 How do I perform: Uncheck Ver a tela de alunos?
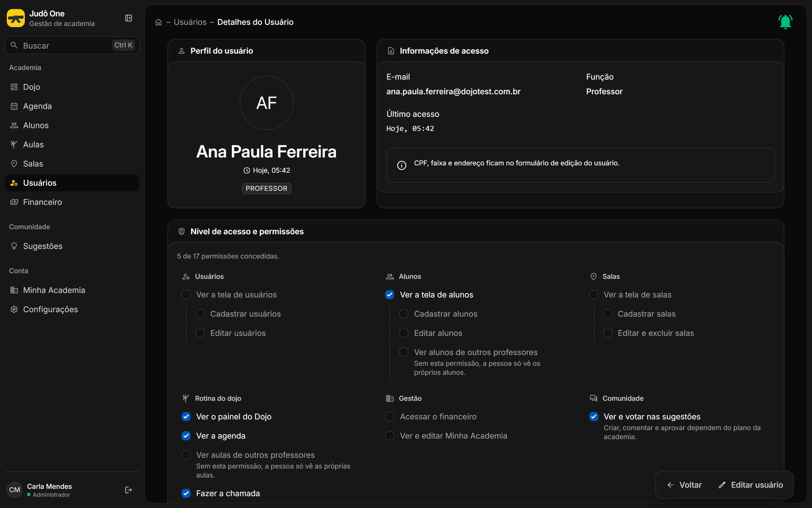390,295
